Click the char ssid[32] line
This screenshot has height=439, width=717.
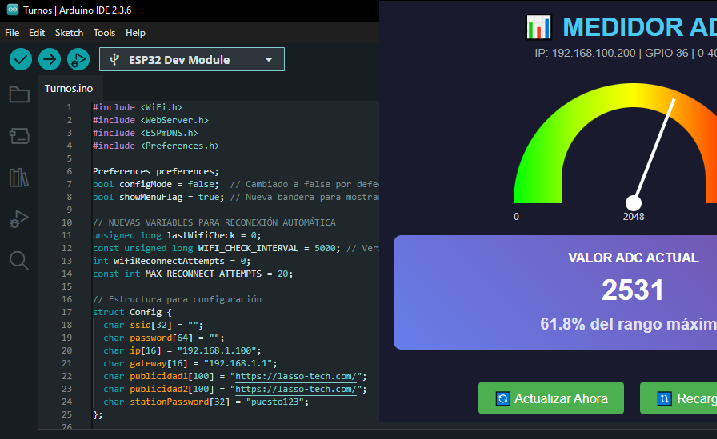(x=153, y=325)
